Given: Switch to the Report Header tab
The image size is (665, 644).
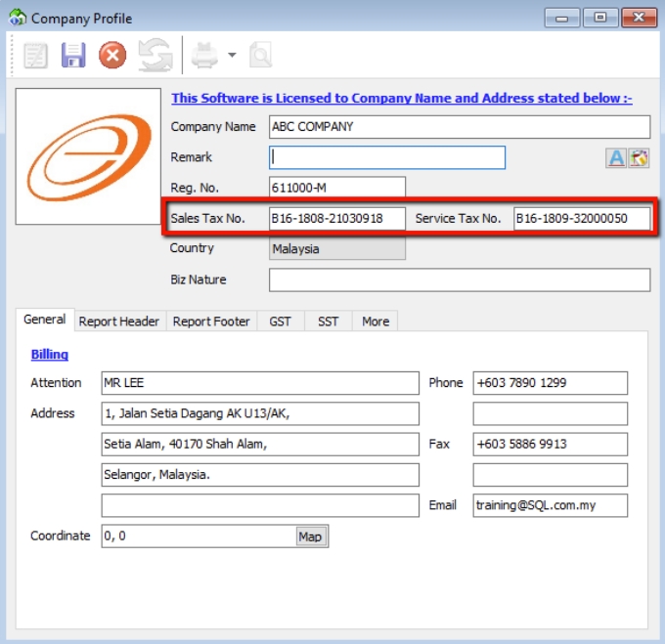Looking at the screenshot, I should pos(118,322).
